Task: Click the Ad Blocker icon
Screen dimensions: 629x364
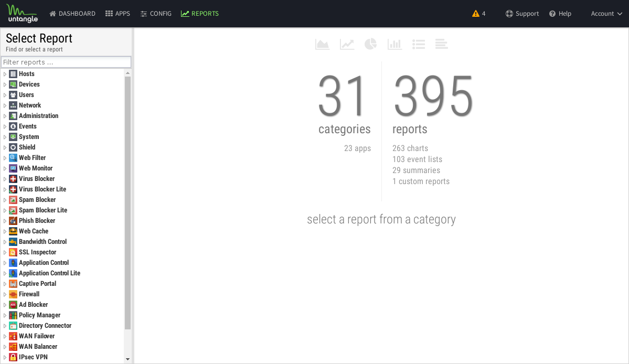Action: coord(13,305)
